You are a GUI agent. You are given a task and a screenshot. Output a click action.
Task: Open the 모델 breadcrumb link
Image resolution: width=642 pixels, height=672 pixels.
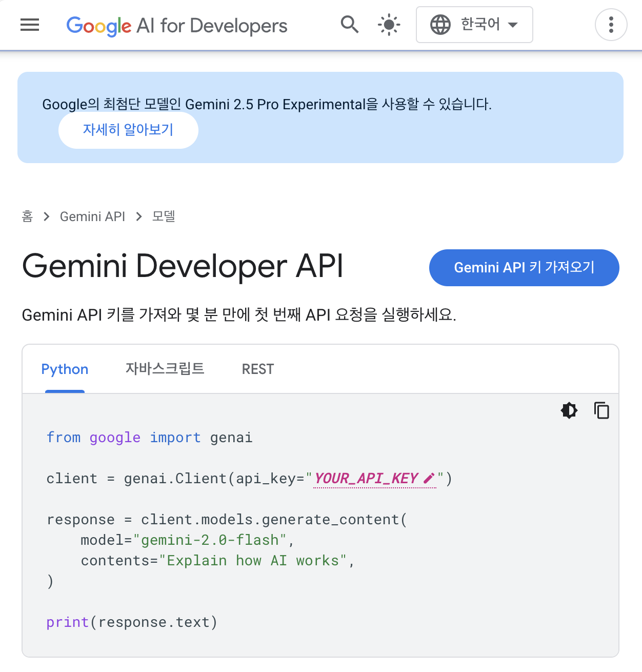[164, 216]
